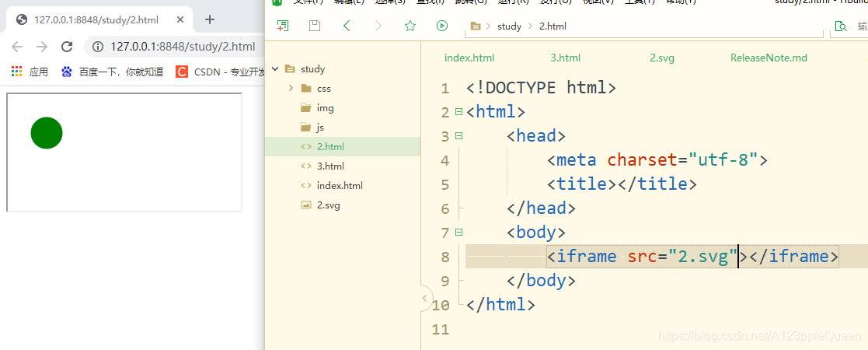Switch to the 3.html editor tab
868x350 pixels.
(566, 58)
